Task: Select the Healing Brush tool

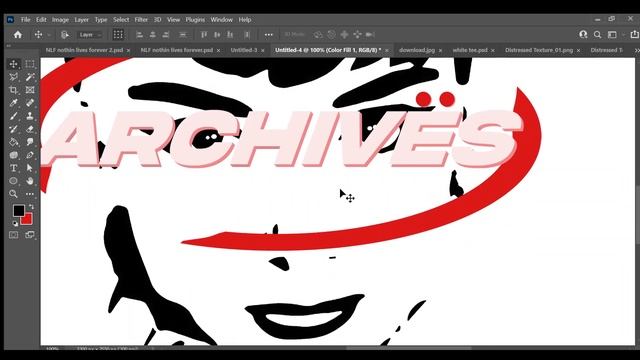Action: [x=30, y=103]
